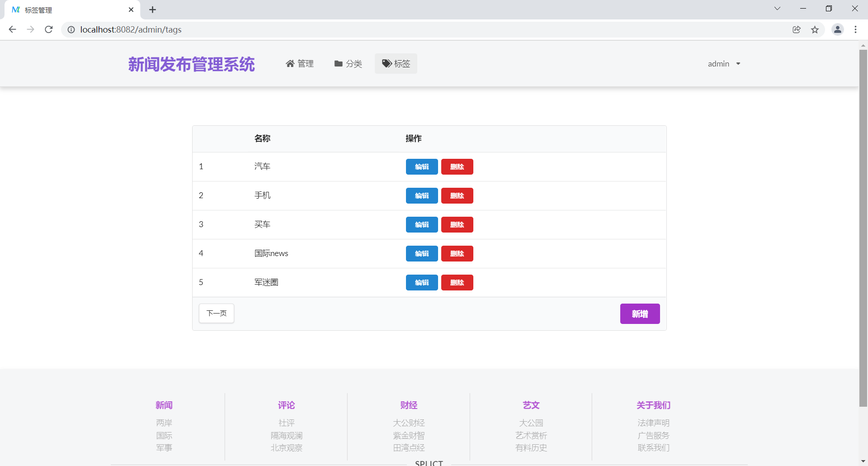Viewport: 868px width, 466px height.
Task: Delete the 军迷圈 tag
Action: (457, 282)
